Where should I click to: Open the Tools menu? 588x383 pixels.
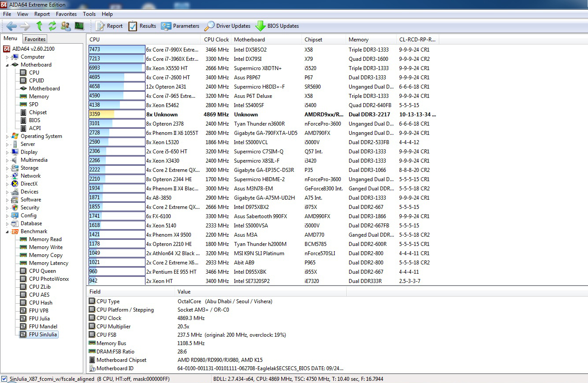coord(89,14)
